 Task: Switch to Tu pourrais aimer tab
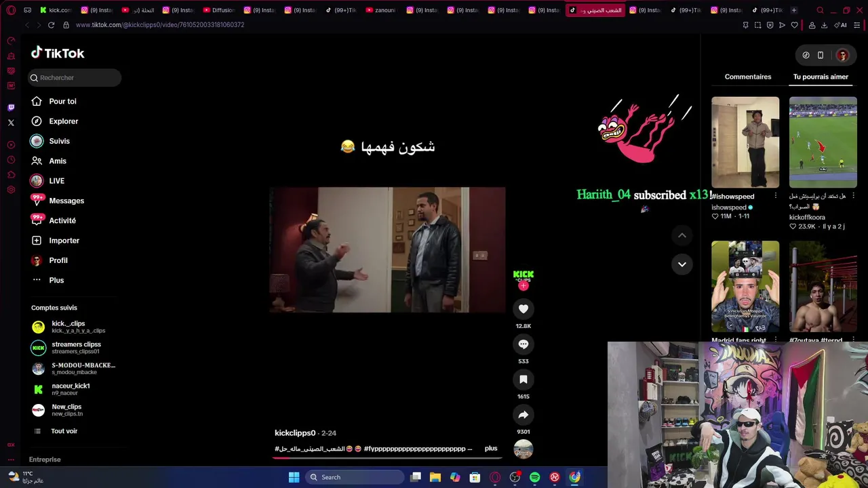click(x=821, y=77)
